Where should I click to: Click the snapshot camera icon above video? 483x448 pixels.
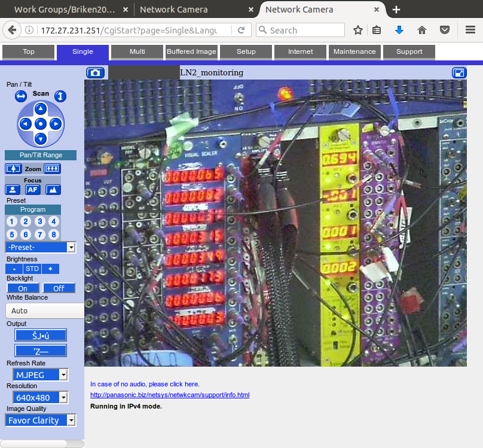pyautogui.click(x=96, y=73)
